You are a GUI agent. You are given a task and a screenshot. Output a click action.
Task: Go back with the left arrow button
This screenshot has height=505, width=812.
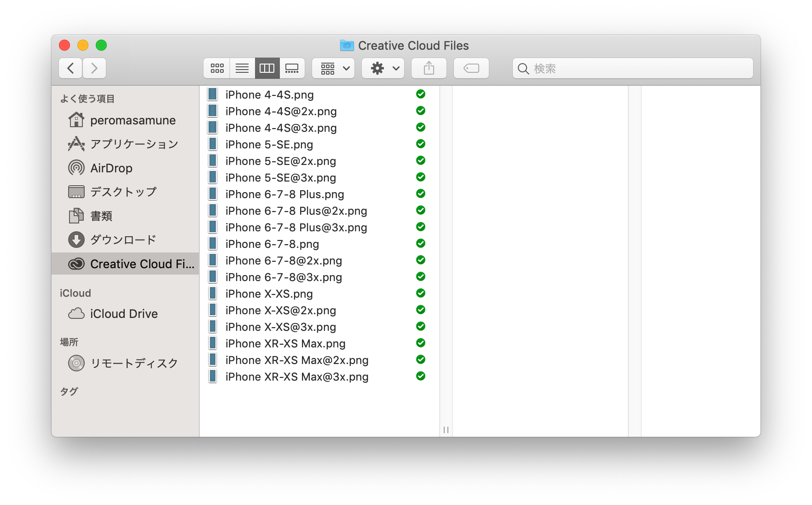70,68
